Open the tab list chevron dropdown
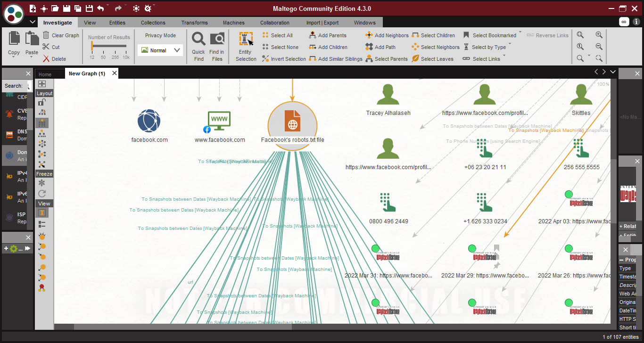Screen dimensions: 644x343 click(x=613, y=72)
